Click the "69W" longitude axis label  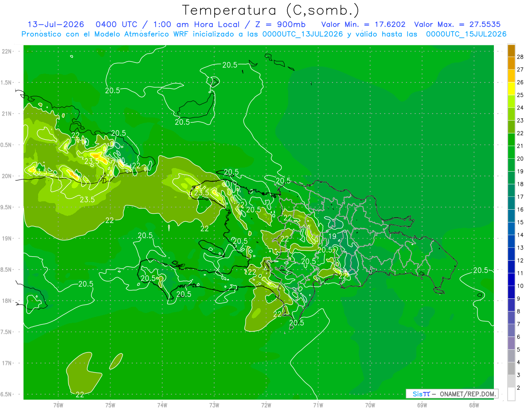[x=422, y=405]
